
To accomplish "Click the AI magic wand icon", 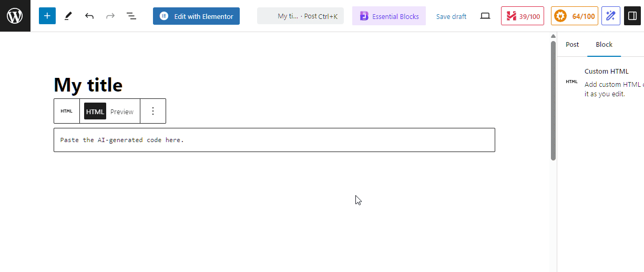I will 610,16.
